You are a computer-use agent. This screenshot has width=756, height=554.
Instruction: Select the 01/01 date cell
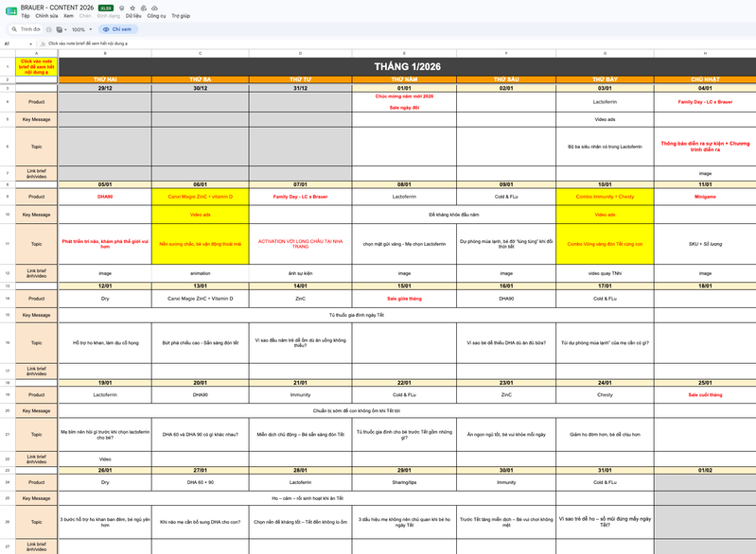tap(404, 88)
